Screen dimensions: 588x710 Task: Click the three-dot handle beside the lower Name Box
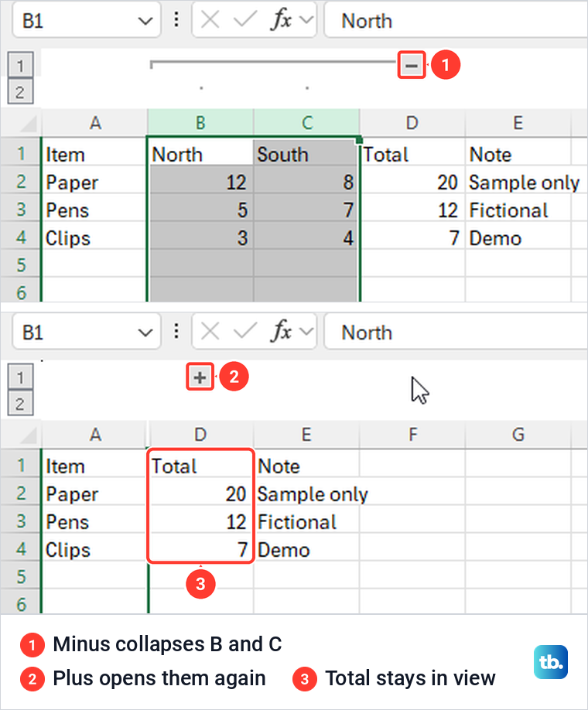click(176, 332)
